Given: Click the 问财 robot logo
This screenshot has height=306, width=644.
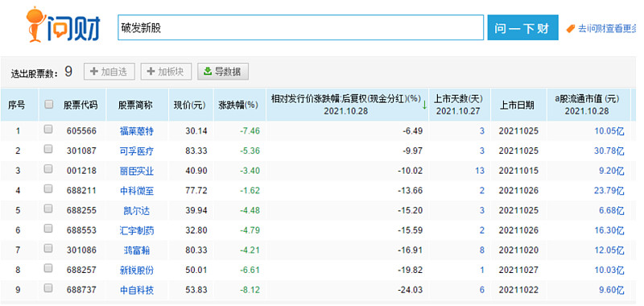Looking at the screenshot, I should (64, 24).
